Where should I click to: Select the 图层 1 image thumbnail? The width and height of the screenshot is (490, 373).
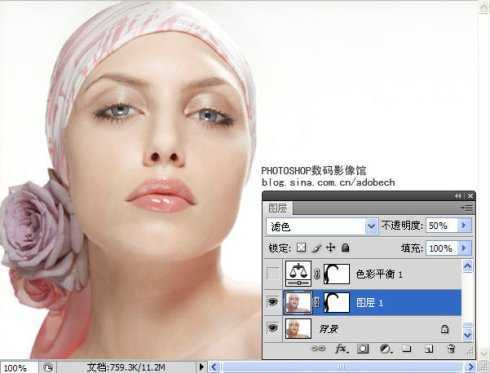(x=297, y=302)
